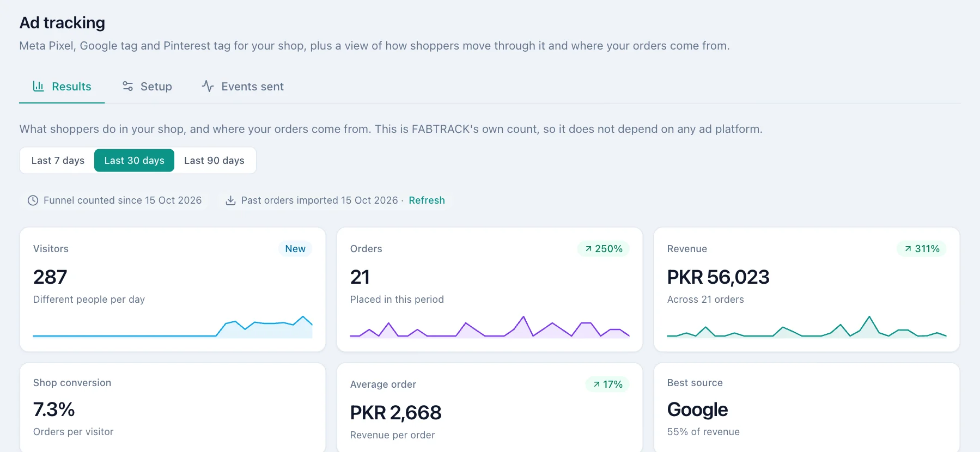Click the clock icon beside Funnel counted
The image size is (980, 452).
(x=33, y=200)
